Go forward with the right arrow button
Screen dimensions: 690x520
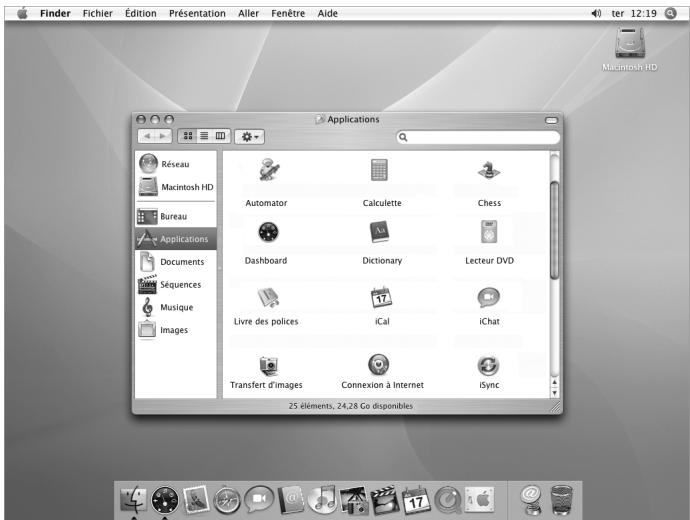click(163, 136)
